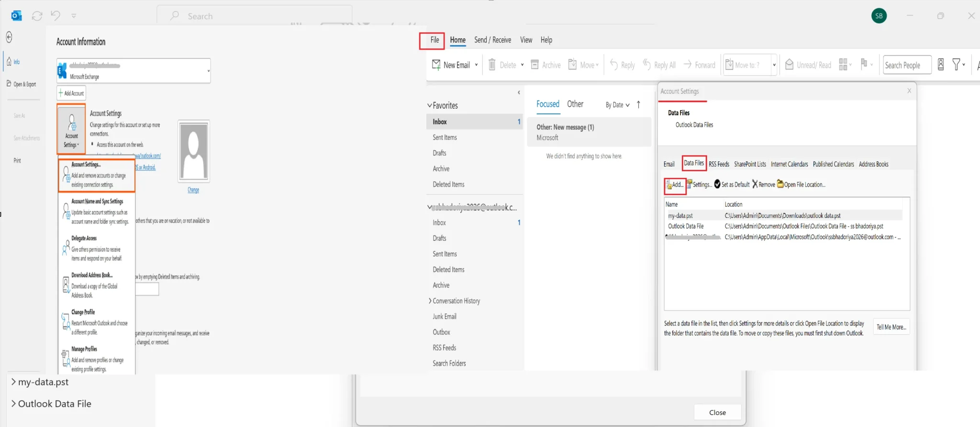Click the Tell Me More... button
980x427 pixels.
click(891, 327)
